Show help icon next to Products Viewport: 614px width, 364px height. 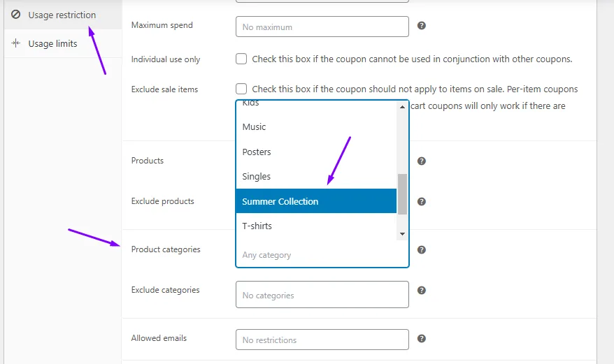tap(422, 161)
